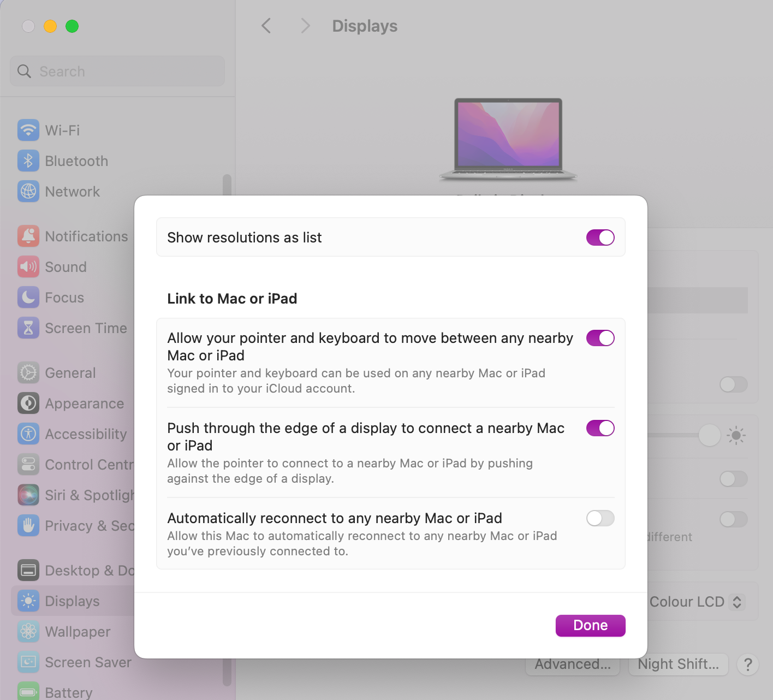
Task: Open the Accessibility icon
Action: pos(28,434)
